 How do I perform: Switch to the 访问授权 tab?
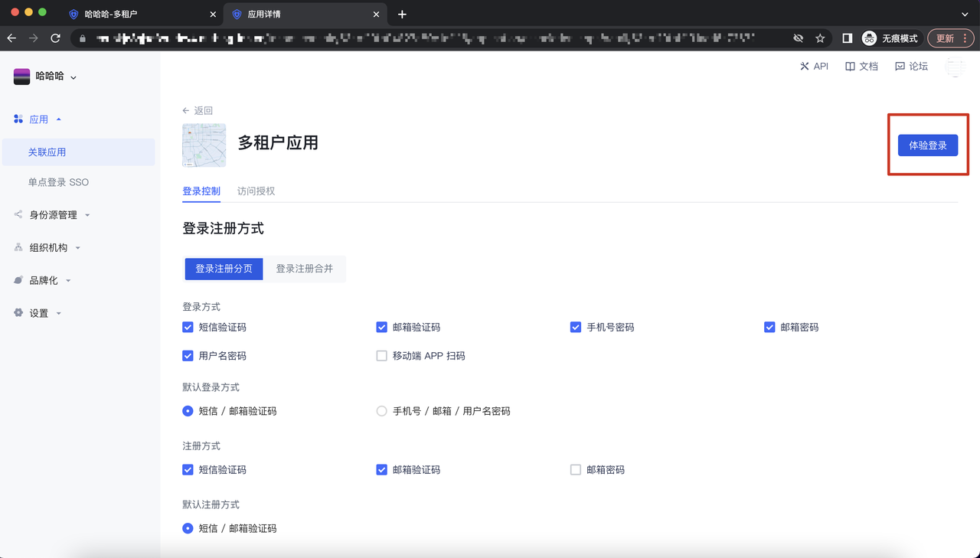[x=256, y=191]
